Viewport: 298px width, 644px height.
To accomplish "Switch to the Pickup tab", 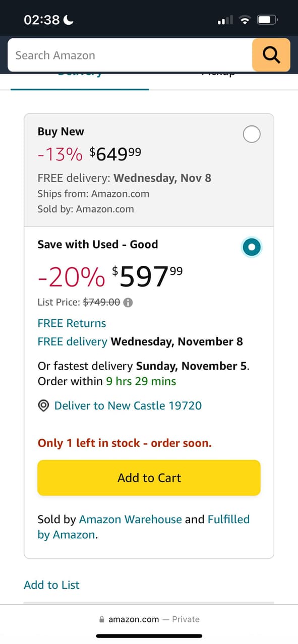I will (x=218, y=74).
